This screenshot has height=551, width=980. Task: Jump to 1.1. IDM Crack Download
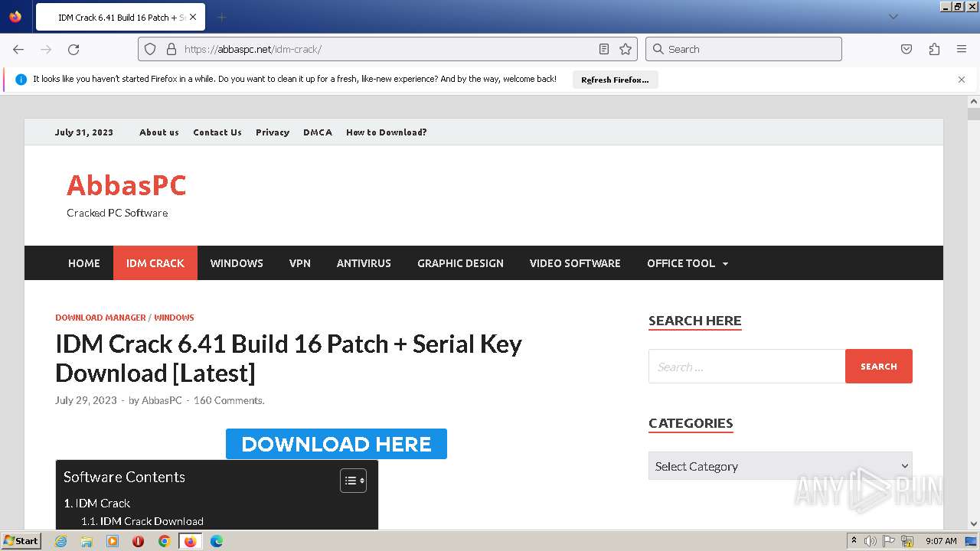(142, 521)
